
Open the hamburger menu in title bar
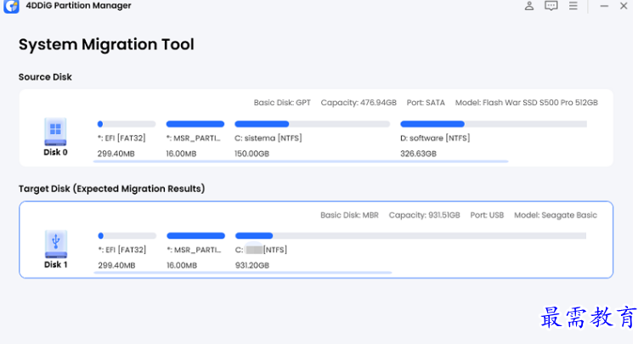point(573,6)
